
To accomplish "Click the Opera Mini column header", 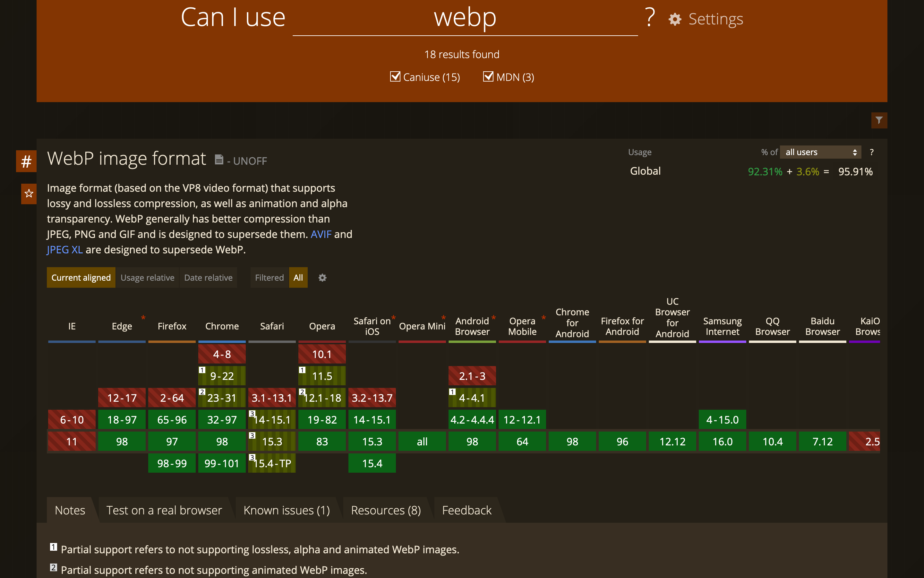I will pyautogui.click(x=422, y=326).
